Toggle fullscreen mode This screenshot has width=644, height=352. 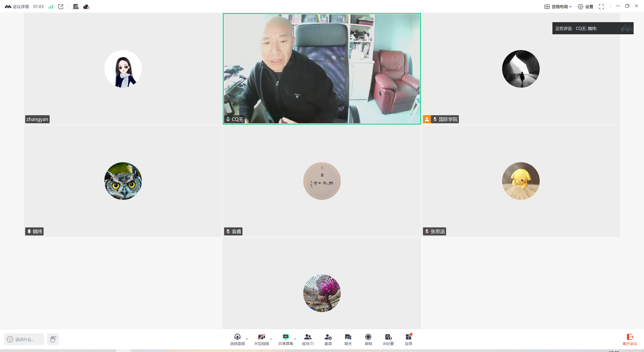(x=601, y=6)
